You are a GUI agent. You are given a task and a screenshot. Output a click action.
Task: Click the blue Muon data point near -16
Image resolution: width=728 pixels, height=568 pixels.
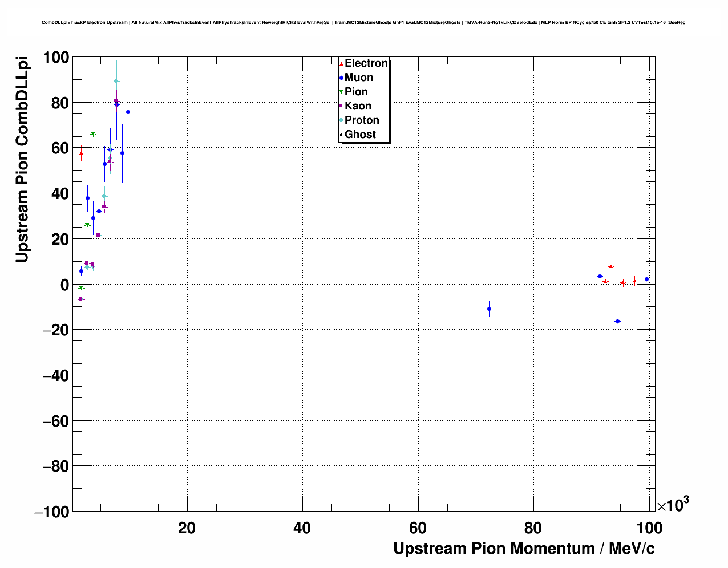617,322
